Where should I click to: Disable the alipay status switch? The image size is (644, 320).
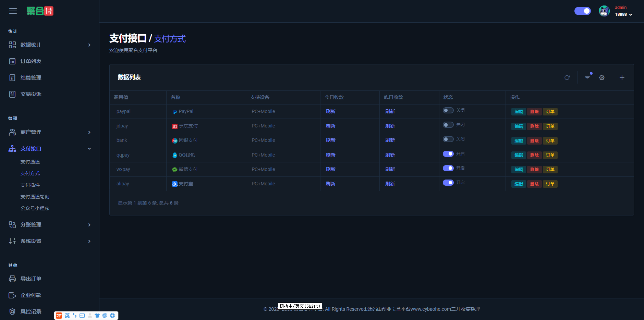[448, 183]
